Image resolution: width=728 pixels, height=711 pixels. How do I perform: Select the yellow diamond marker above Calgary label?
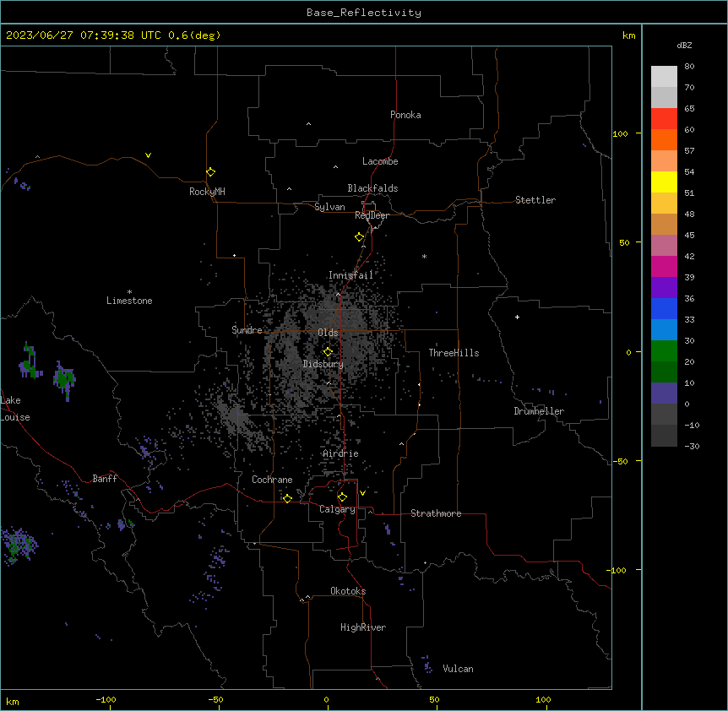pos(342,497)
